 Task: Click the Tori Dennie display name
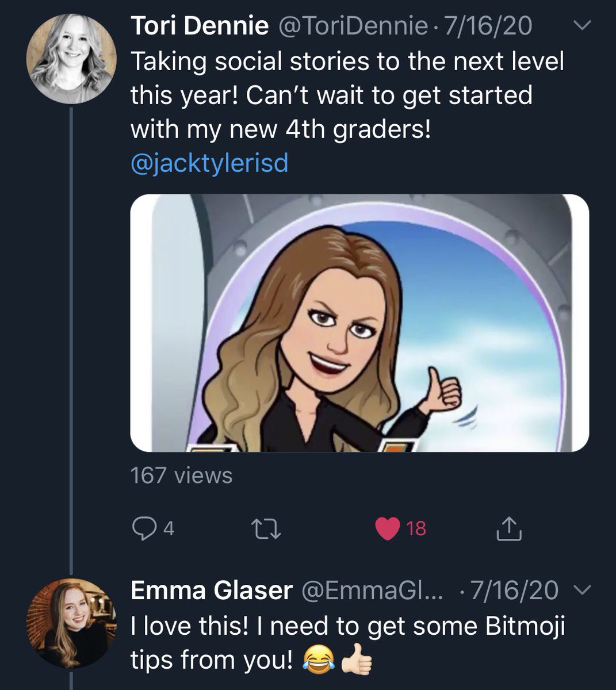(200, 26)
